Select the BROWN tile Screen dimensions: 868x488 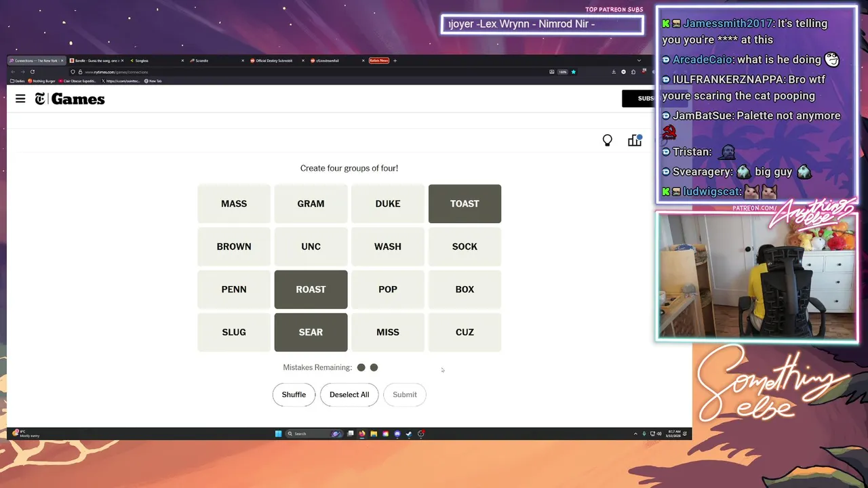pyautogui.click(x=234, y=247)
